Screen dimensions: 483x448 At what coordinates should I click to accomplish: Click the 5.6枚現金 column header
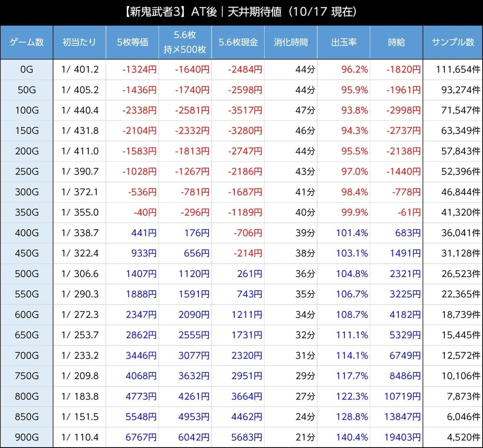pos(238,42)
